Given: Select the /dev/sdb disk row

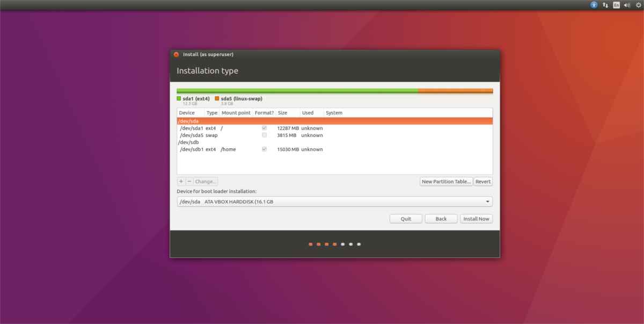Looking at the screenshot, I should coord(335,142).
